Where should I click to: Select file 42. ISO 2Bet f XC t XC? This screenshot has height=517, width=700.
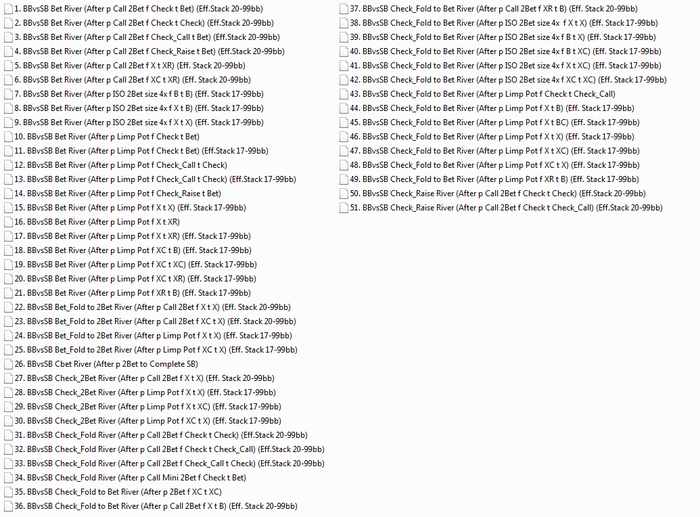tap(508, 80)
